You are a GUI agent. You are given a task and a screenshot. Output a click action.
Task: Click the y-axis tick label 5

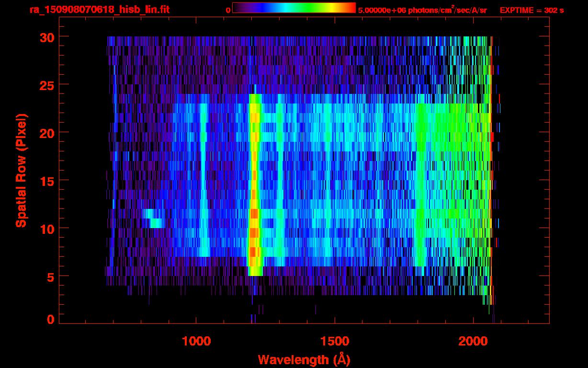(49, 276)
